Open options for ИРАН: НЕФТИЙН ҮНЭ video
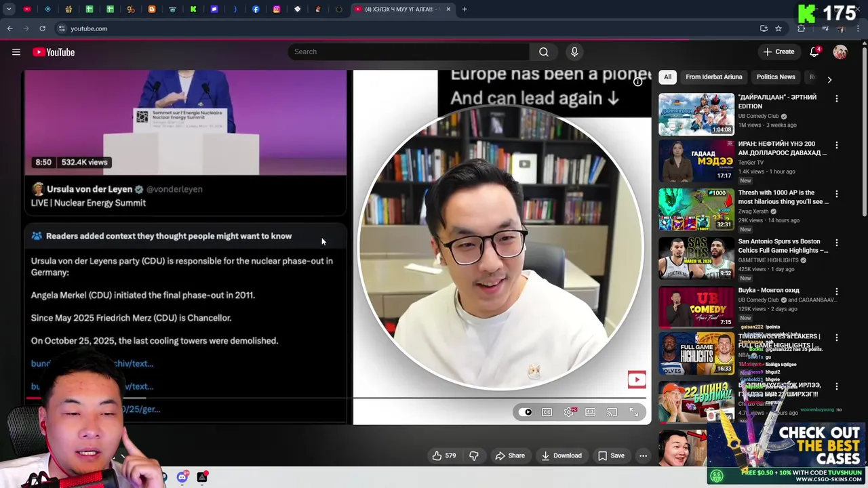Image resolution: width=868 pixels, height=488 pixels. tap(836, 145)
